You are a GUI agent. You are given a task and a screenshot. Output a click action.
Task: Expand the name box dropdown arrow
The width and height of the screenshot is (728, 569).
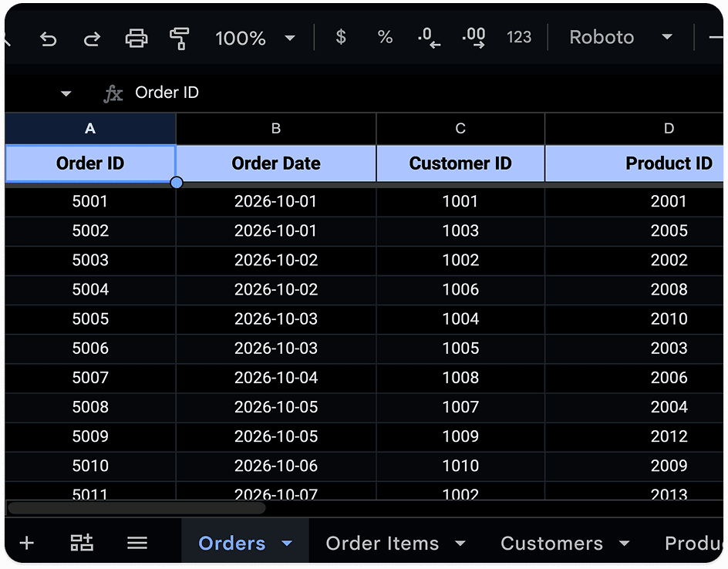[x=66, y=94]
